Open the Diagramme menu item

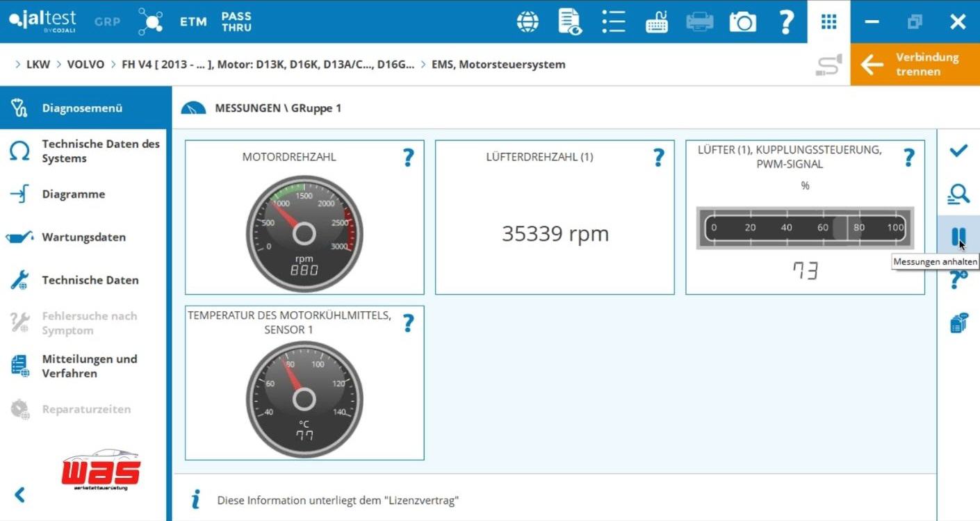click(73, 195)
